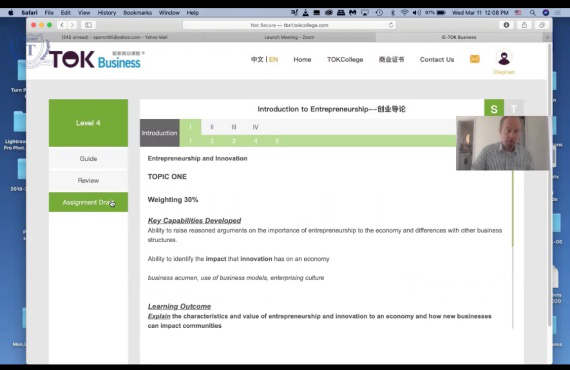Click the Safari downloads icon
The image size is (570, 370).
pos(506,25)
